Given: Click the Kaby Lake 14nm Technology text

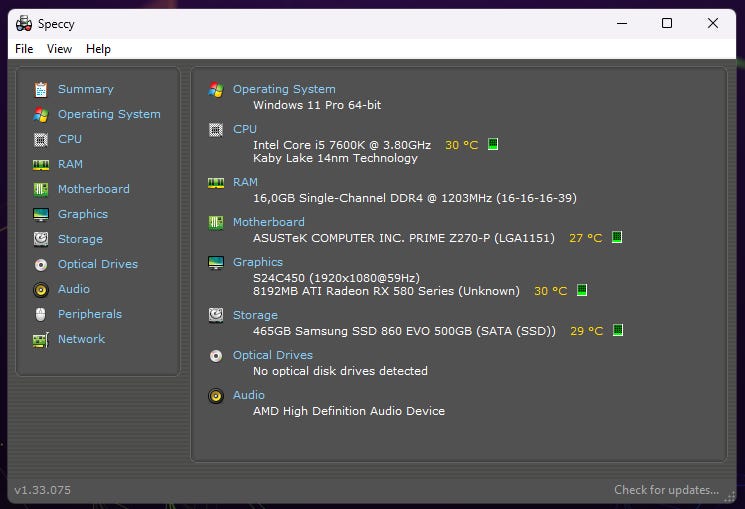Looking at the screenshot, I should click(x=335, y=158).
